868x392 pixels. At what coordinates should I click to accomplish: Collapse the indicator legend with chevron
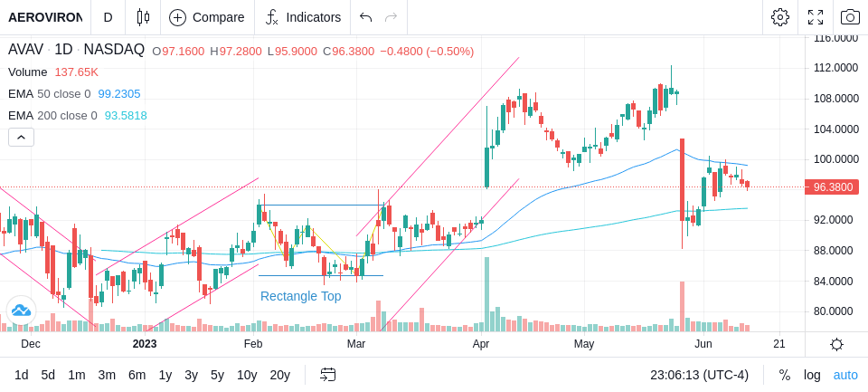click(x=21, y=137)
